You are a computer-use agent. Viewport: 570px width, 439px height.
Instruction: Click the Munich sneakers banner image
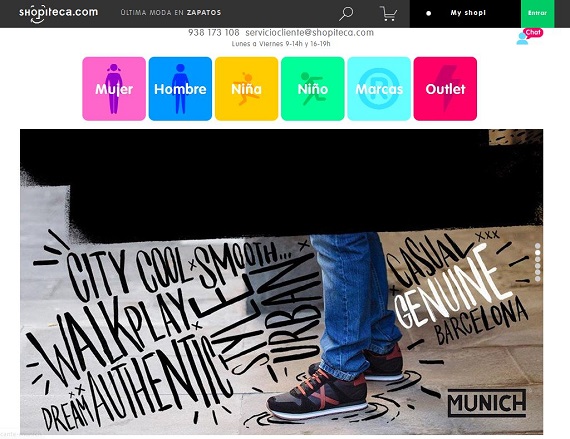281,282
